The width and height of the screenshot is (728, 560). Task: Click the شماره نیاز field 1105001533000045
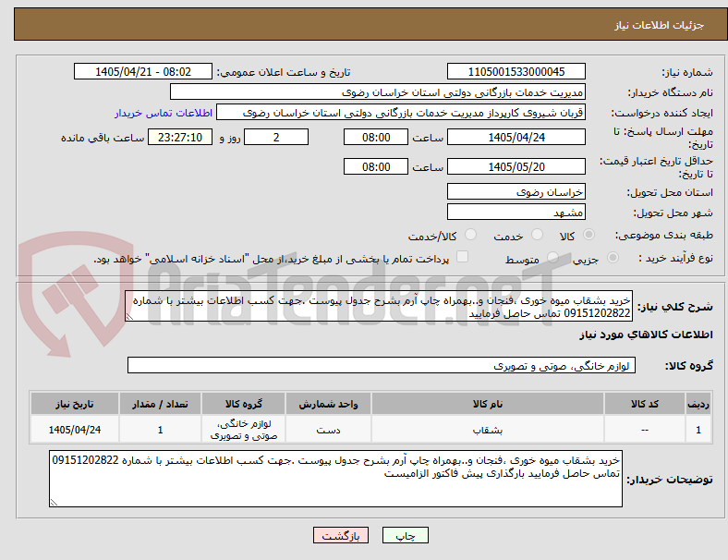[x=516, y=71]
